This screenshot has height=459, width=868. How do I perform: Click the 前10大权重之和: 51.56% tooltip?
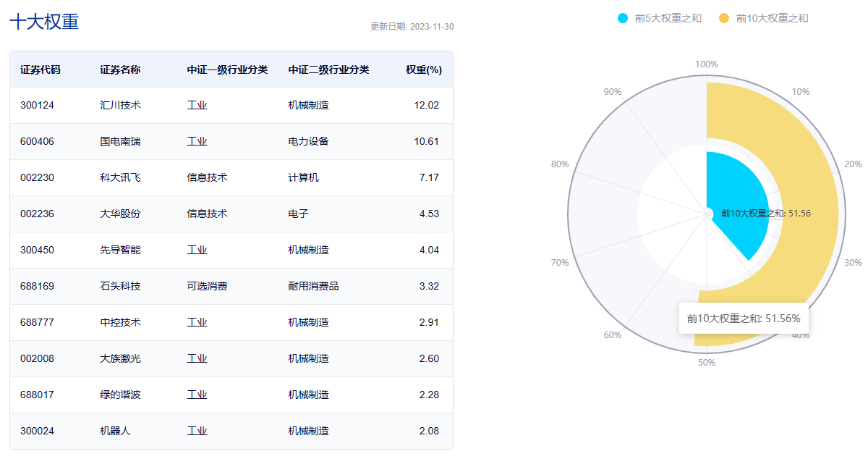coord(744,319)
